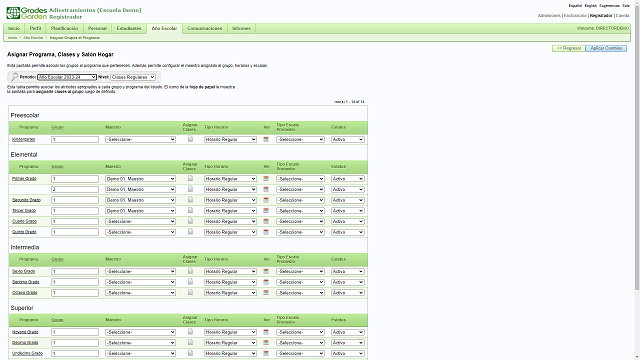Open the Séptimo Grado program link
The width and height of the screenshot is (640, 360).
point(26,282)
